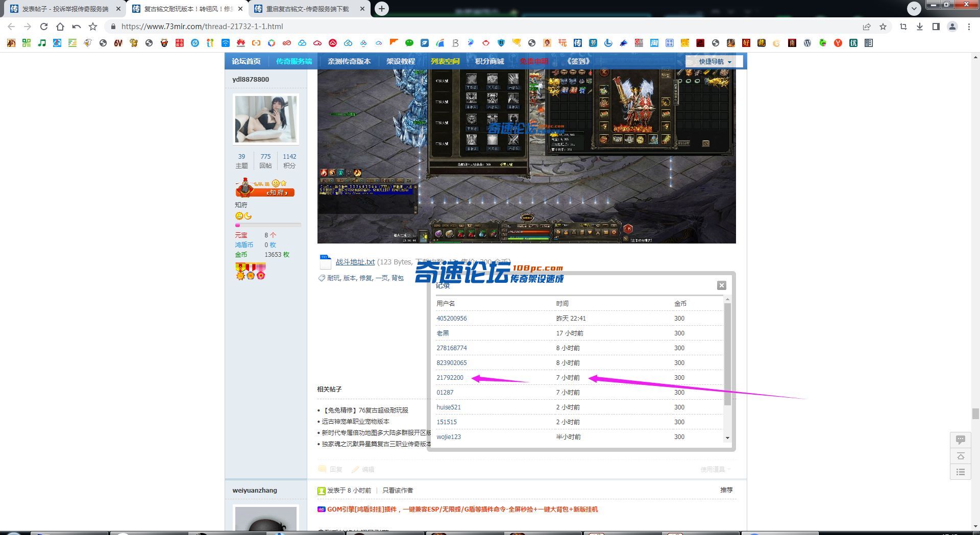Viewport: 980px width, 535px height.
Task: Open the 耐玩 tag link
Action: [x=333, y=278]
